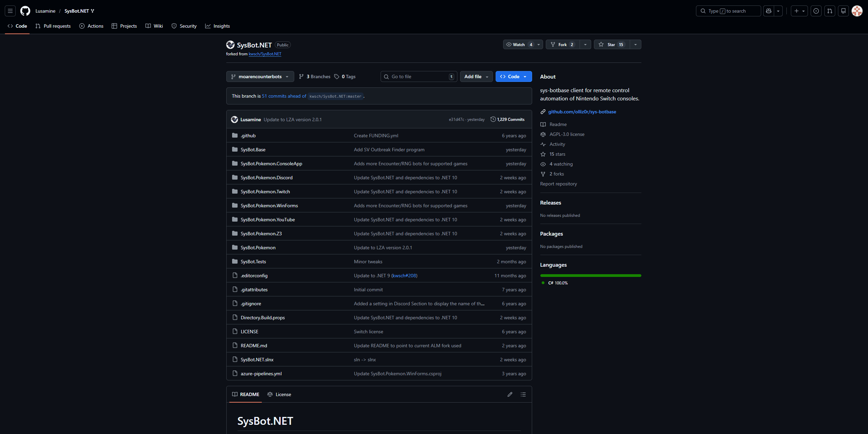Open the user avatar menu
Screen dimensions: 868x434
pos(857,11)
